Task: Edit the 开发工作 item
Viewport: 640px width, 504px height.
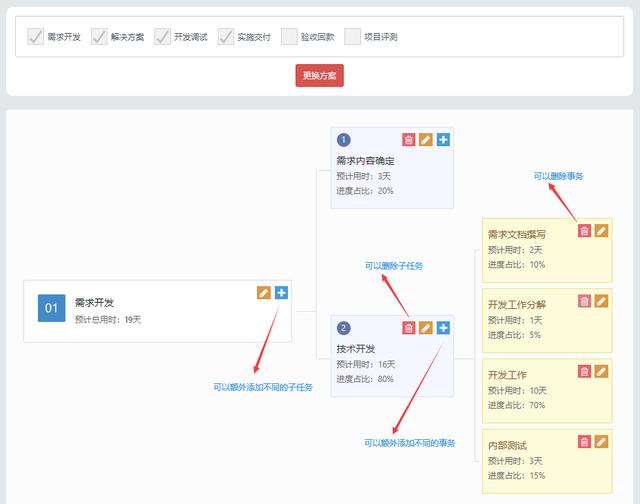Action: click(x=602, y=371)
